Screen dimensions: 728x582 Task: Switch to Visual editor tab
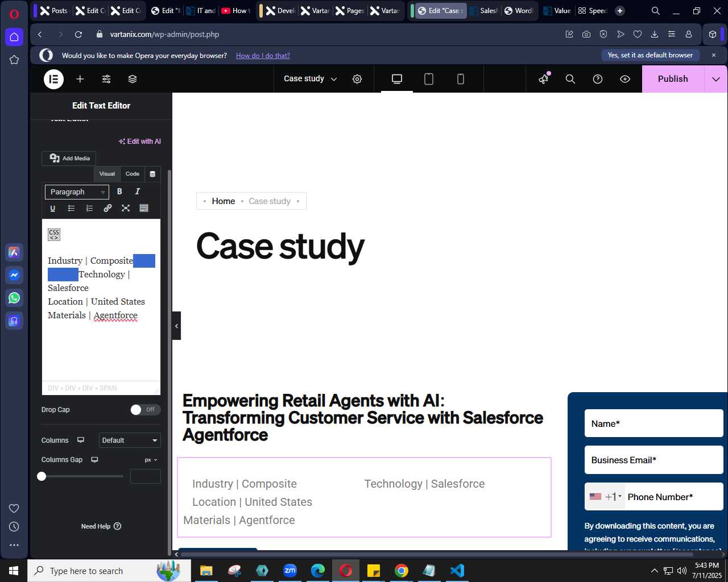click(107, 174)
